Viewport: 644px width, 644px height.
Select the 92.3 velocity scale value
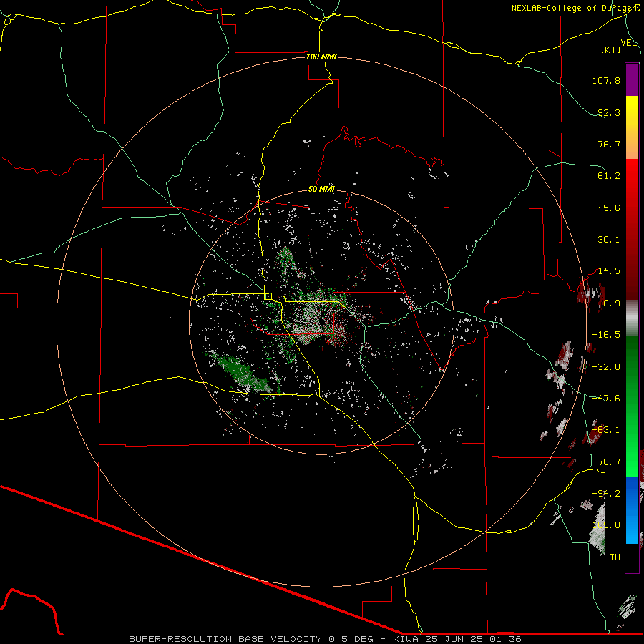(609, 112)
